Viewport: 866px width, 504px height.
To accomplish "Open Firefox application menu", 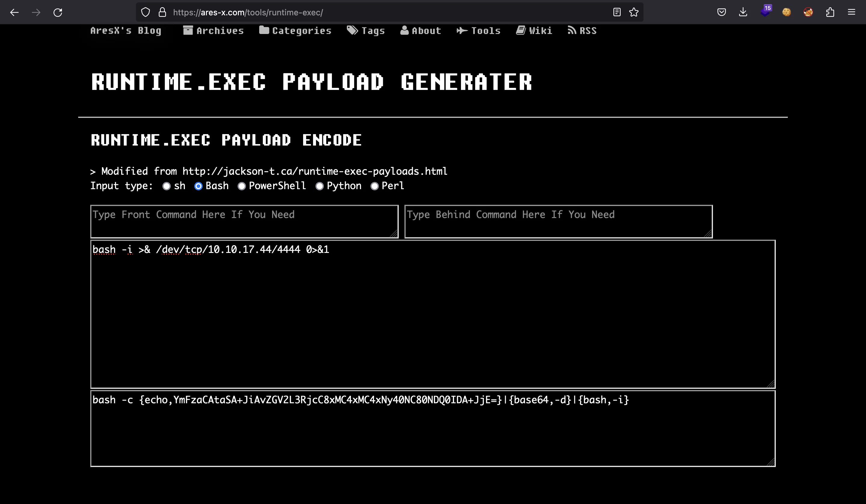I will pos(852,12).
